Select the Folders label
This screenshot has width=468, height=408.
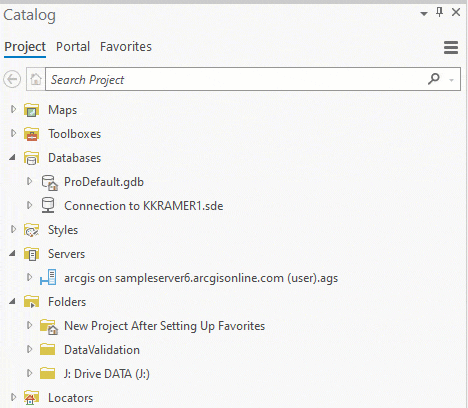tap(67, 302)
